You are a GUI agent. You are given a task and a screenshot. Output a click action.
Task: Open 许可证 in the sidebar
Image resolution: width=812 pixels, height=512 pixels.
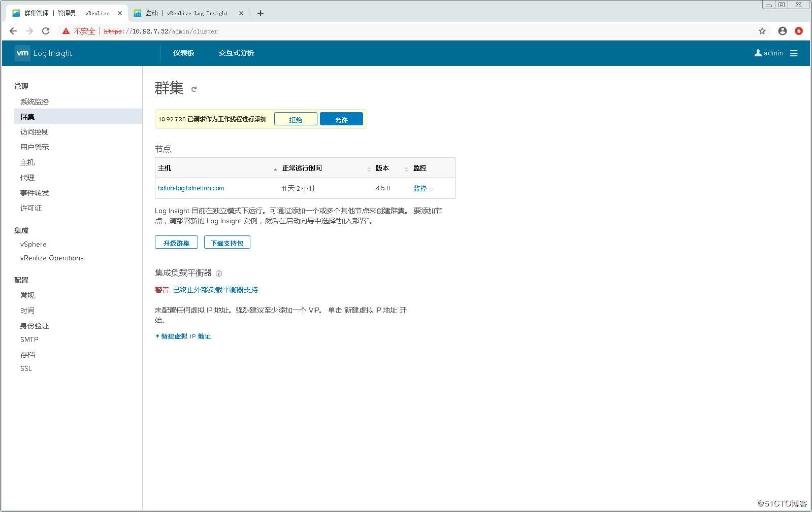pos(31,208)
